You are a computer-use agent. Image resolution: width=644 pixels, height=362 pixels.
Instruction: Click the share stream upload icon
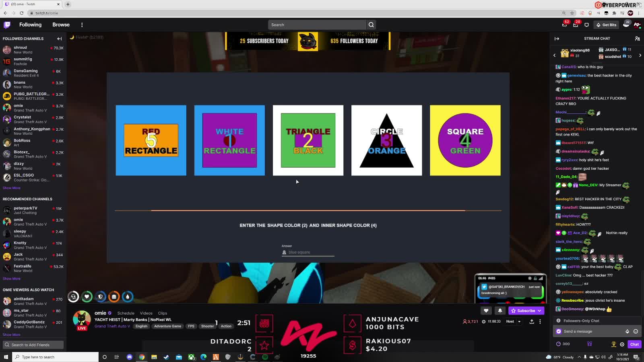click(x=532, y=322)
